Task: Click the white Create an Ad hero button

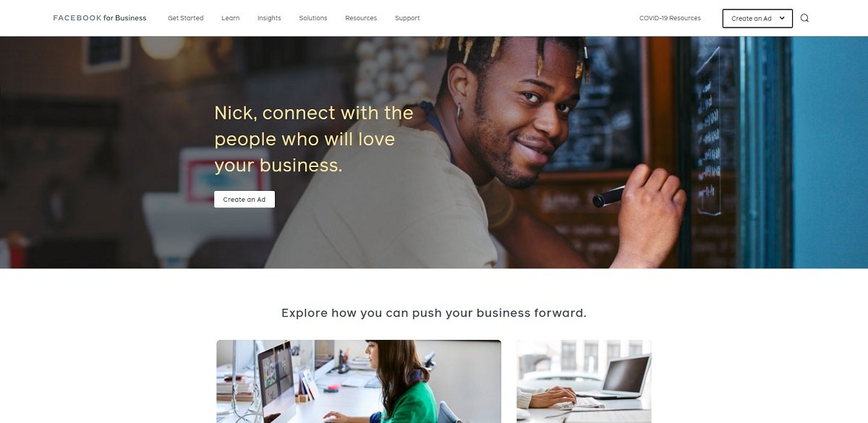Action: [244, 199]
